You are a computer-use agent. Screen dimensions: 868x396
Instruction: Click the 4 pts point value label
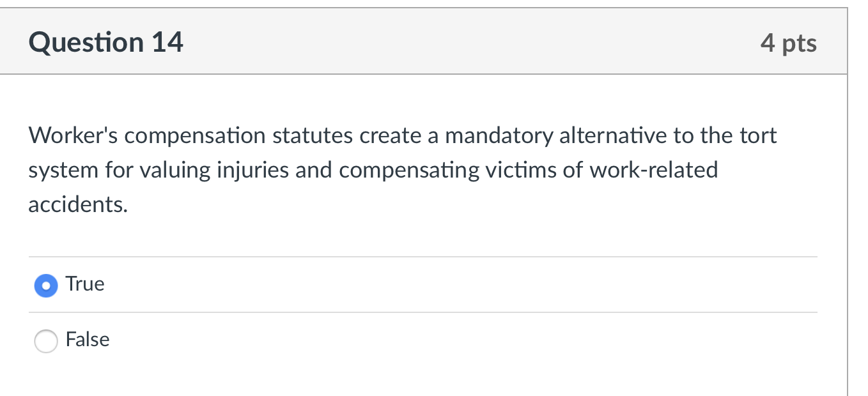[789, 42]
